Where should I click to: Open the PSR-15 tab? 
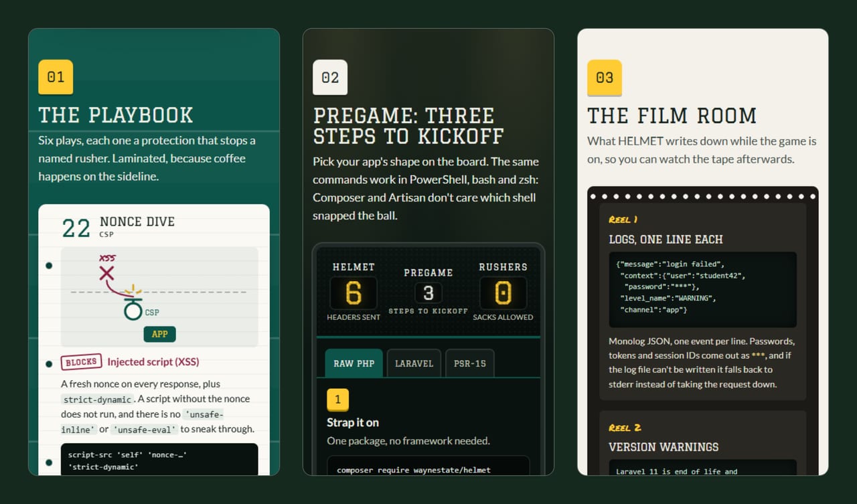point(470,363)
